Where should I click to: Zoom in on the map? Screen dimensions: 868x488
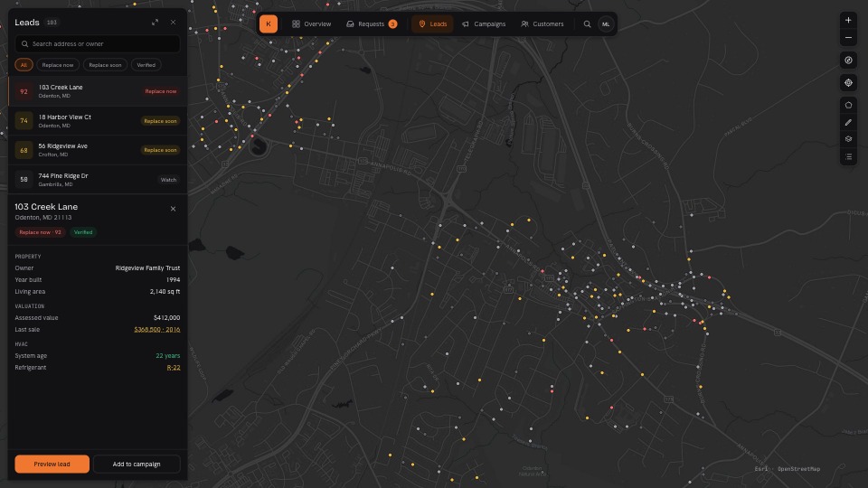[848, 21]
